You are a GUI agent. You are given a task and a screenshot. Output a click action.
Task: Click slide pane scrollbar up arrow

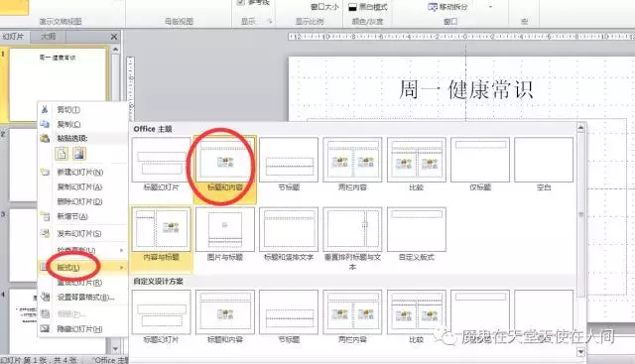[115, 50]
